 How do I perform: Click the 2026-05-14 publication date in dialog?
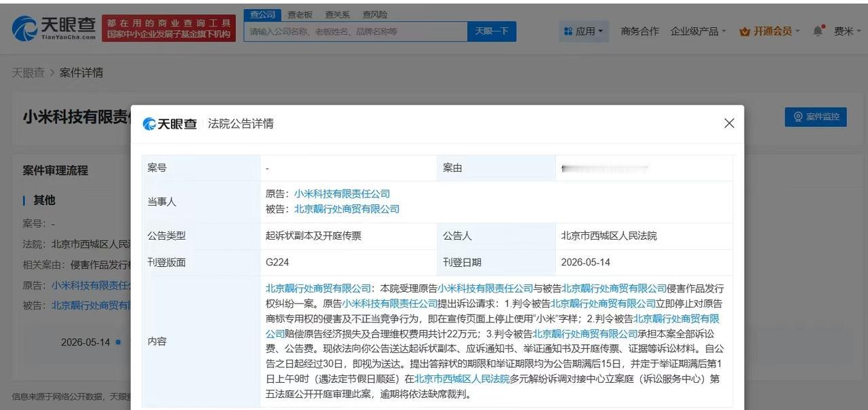(x=586, y=262)
